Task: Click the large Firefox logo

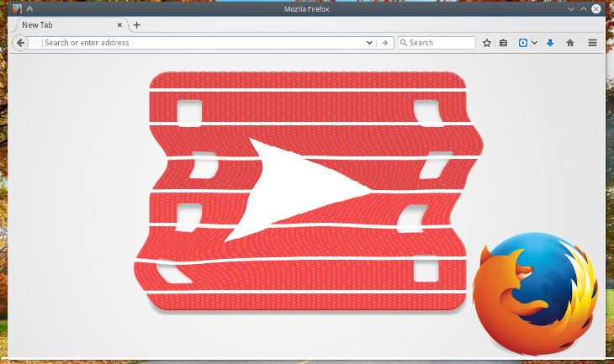Action: (x=535, y=293)
